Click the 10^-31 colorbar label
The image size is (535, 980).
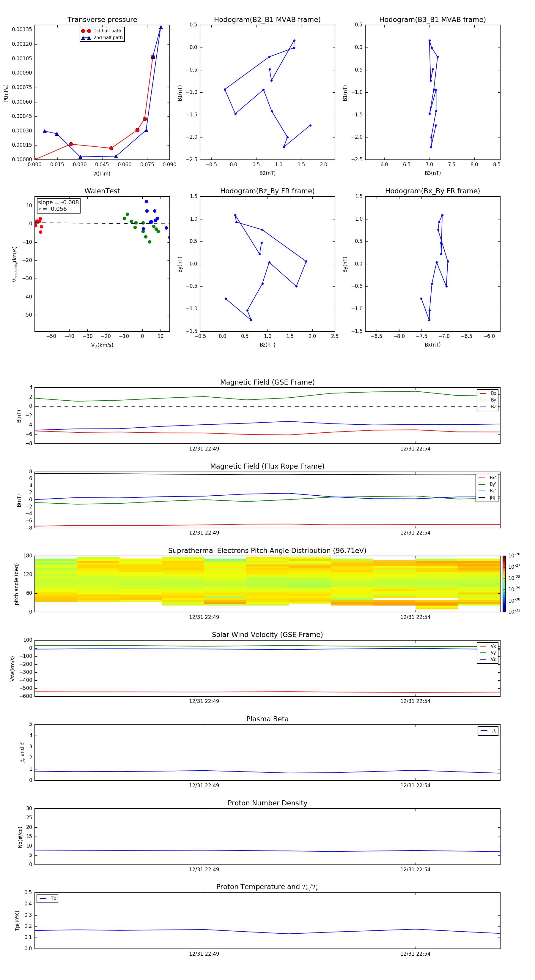pos(514,611)
